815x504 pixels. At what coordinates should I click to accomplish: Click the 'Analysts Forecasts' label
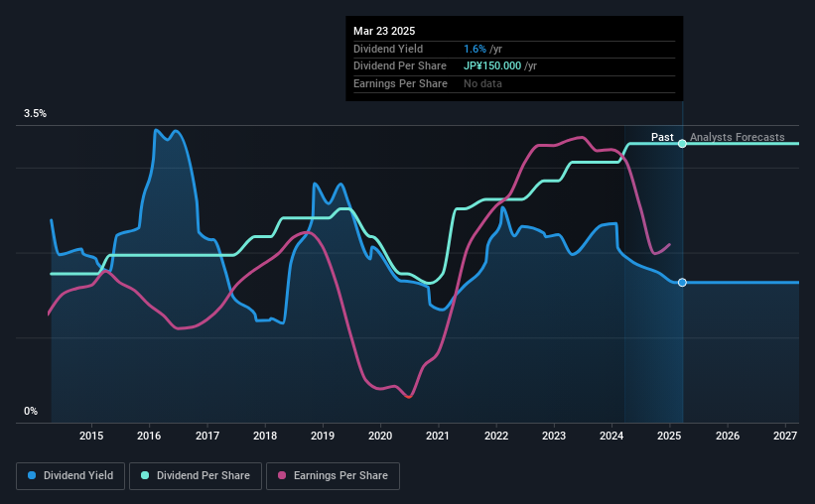pos(737,137)
